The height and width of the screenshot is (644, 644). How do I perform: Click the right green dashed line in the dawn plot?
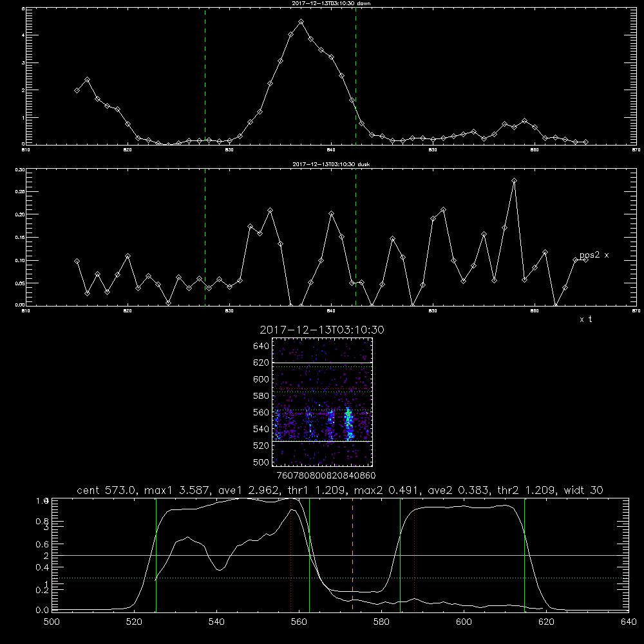(355, 77)
